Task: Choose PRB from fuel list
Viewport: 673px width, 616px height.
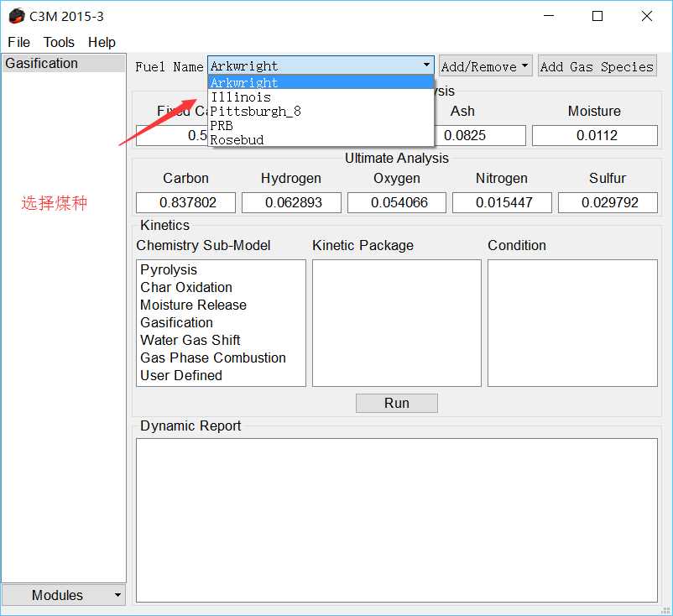Action: tap(321, 125)
